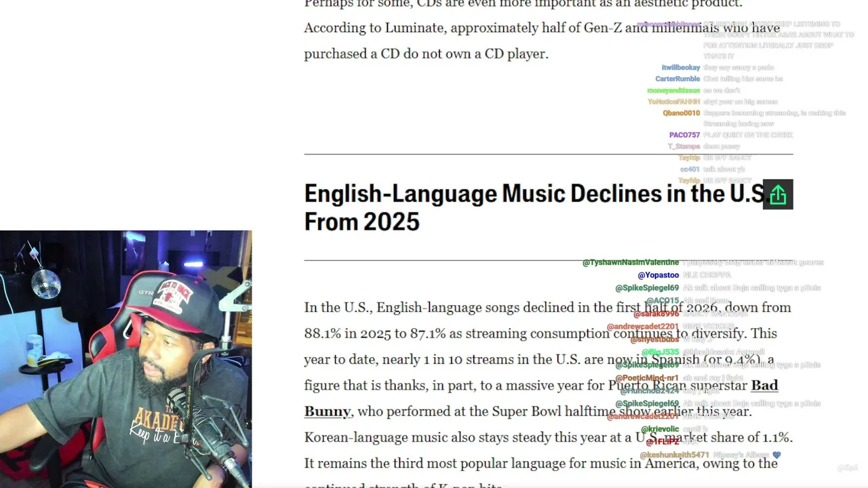Open the Bad Bunny article link
868x488 pixels.
point(540,399)
